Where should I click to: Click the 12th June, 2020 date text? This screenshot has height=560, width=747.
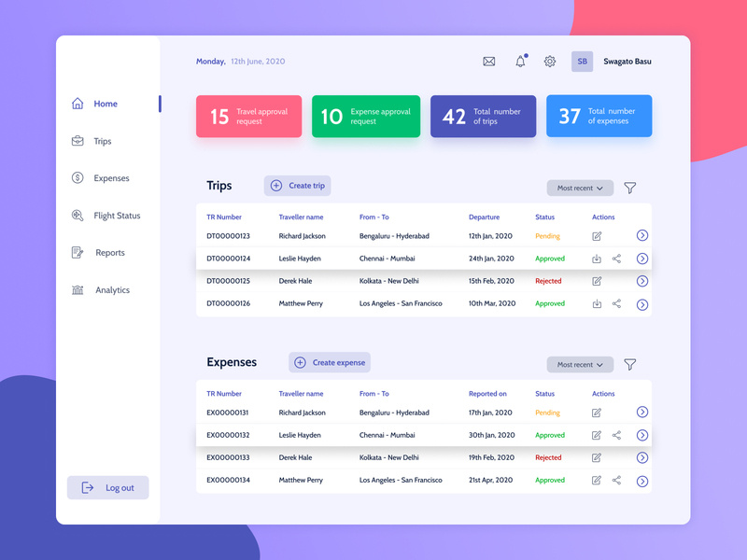click(258, 62)
